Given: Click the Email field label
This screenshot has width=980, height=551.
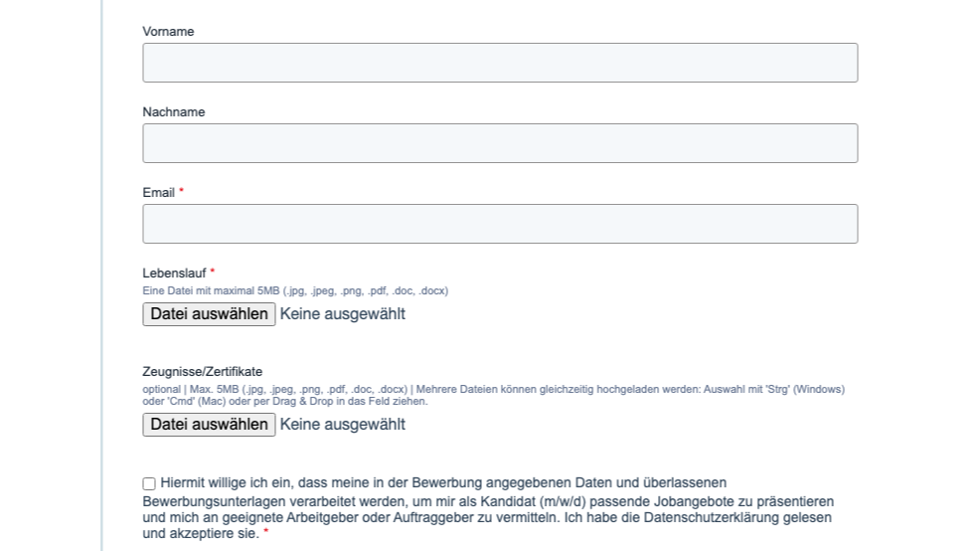Looking at the screenshot, I should tap(159, 193).
